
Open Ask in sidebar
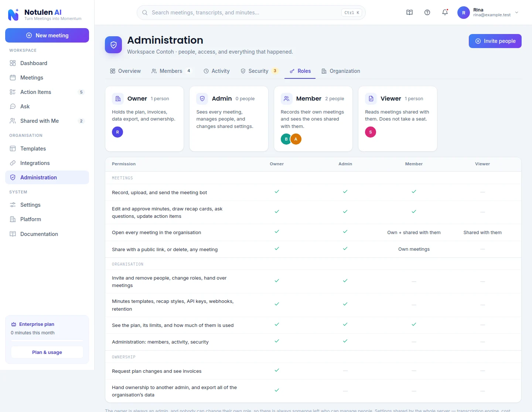coord(47,107)
